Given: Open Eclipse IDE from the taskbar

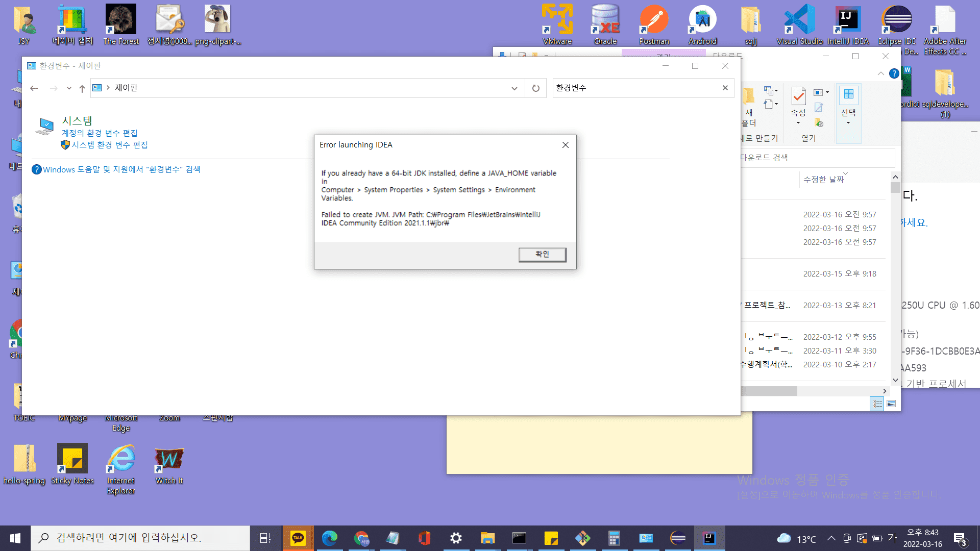Looking at the screenshot, I should [678, 538].
